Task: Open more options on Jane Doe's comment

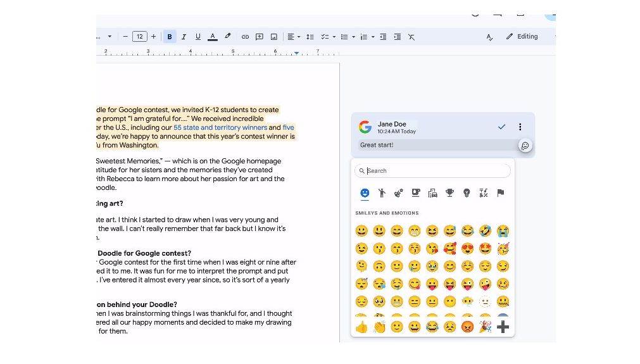Action: 520,127
